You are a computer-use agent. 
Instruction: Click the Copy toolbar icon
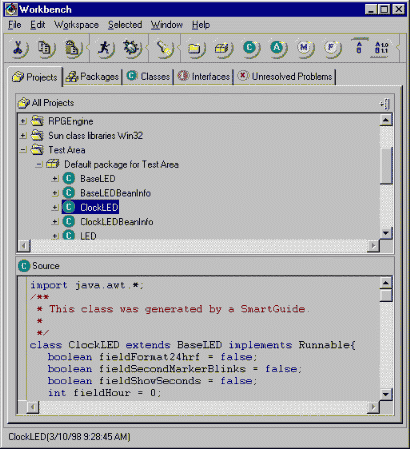pos(46,48)
